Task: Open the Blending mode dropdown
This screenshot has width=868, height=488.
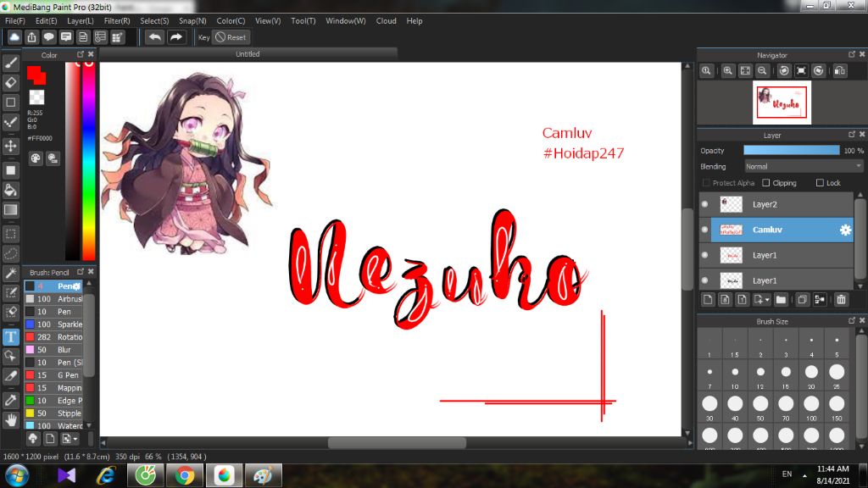Action: (x=804, y=167)
